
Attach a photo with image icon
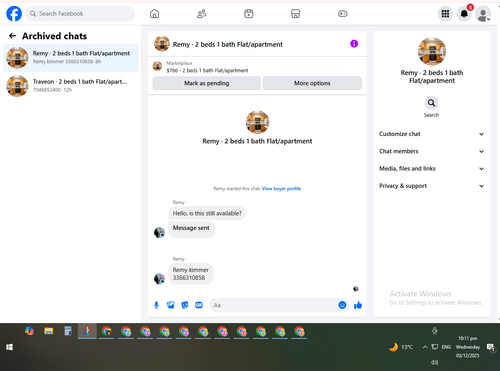point(171,305)
